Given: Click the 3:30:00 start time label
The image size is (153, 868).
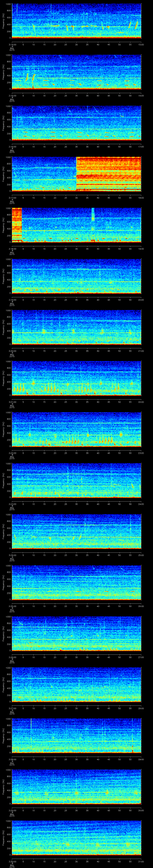Looking at the screenshot, I should (12, 862).
